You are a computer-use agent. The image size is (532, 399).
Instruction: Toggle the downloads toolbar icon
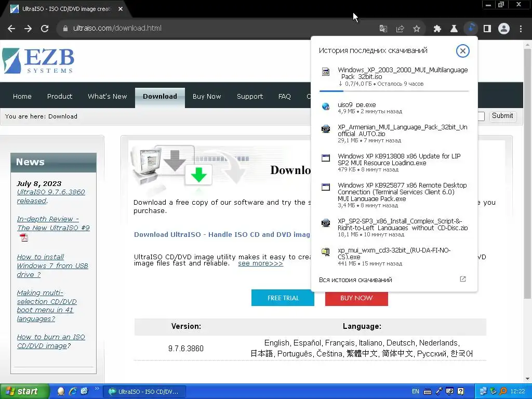coord(471,29)
